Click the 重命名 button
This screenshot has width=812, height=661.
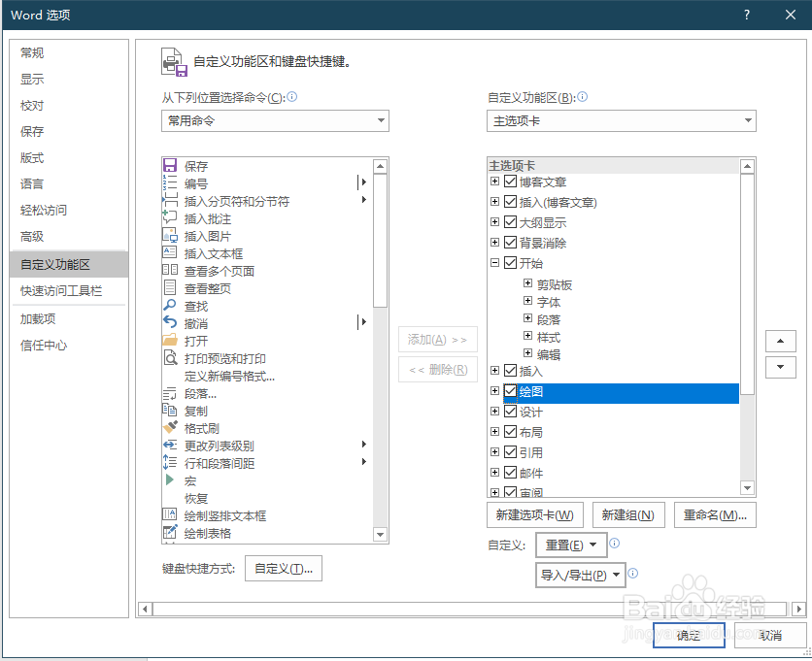point(715,515)
